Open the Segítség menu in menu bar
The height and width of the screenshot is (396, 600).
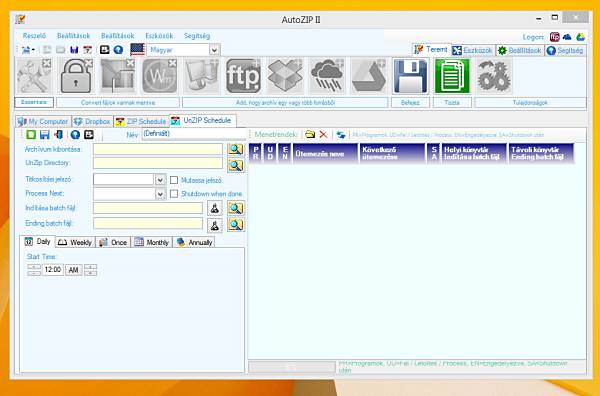(x=197, y=36)
